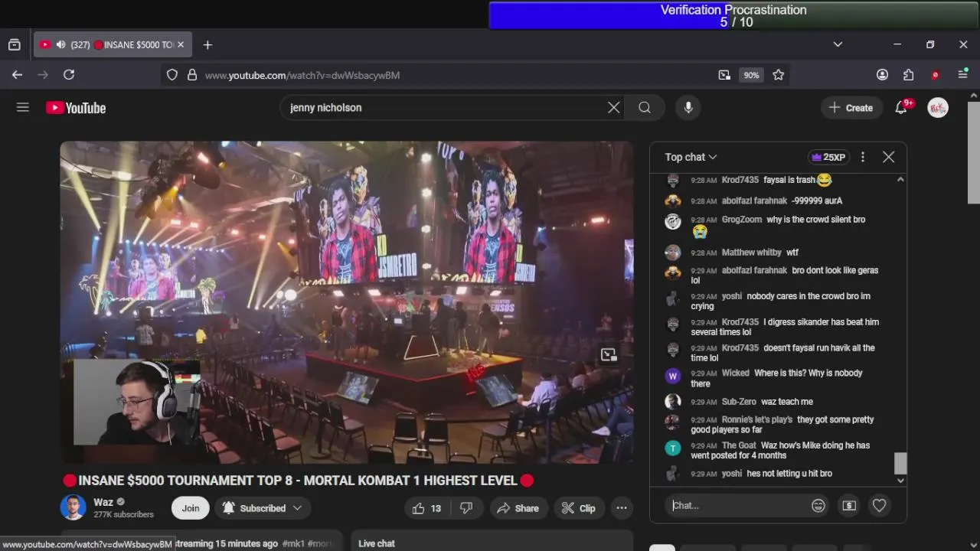Join the Waz channel membership

(191, 508)
